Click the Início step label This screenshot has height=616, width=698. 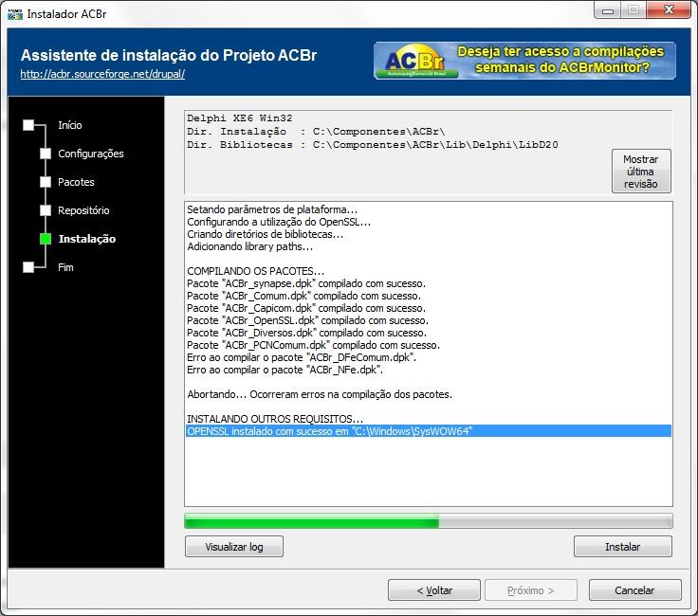[x=70, y=125]
